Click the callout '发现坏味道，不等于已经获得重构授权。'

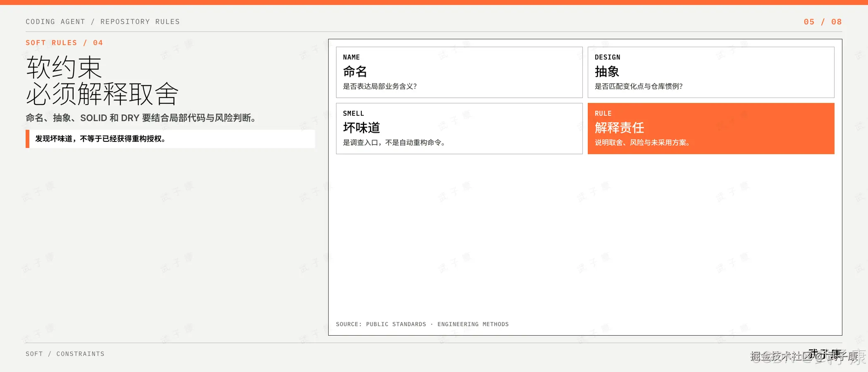[x=170, y=139]
